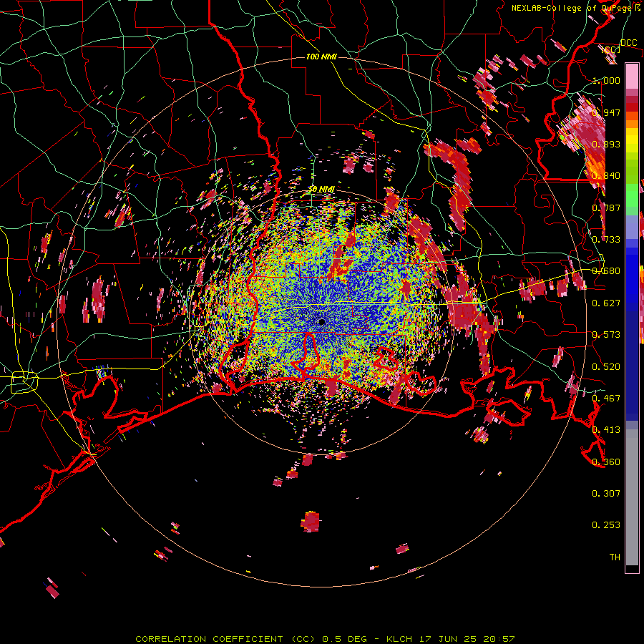644x644 pixels.
Task: Select the 0.307 legend value
Action: click(x=606, y=494)
